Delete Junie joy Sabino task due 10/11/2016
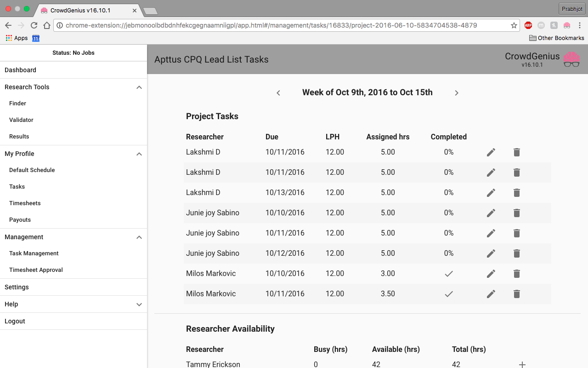Screen dimensions: 588x368 517,233
